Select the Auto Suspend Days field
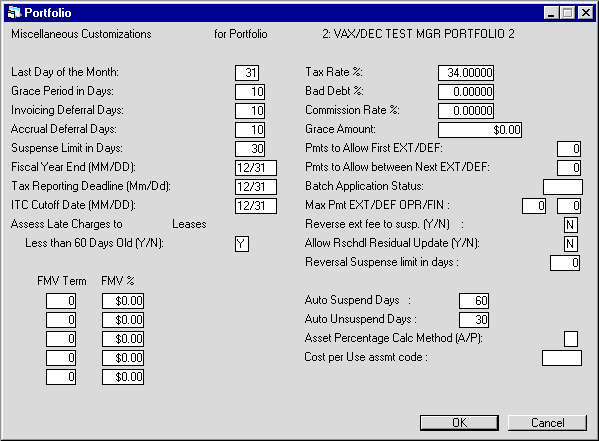The image size is (599, 441). (x=474, y=301)
